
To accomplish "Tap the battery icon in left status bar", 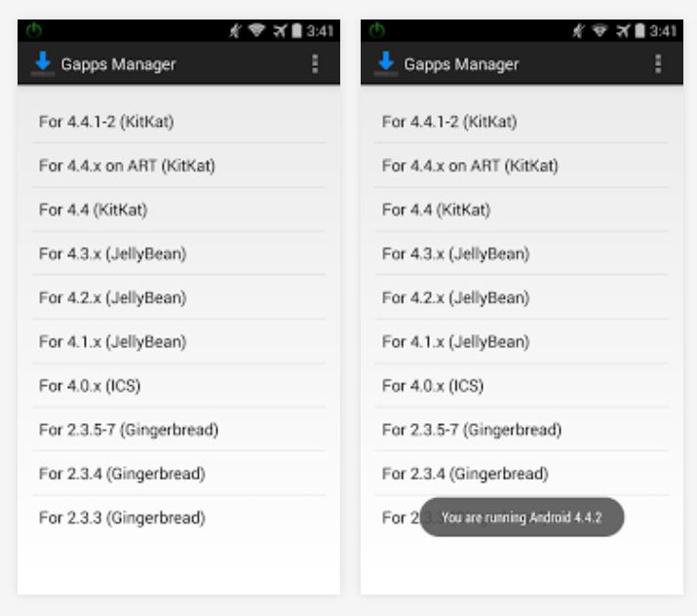I will click(296, 30).
